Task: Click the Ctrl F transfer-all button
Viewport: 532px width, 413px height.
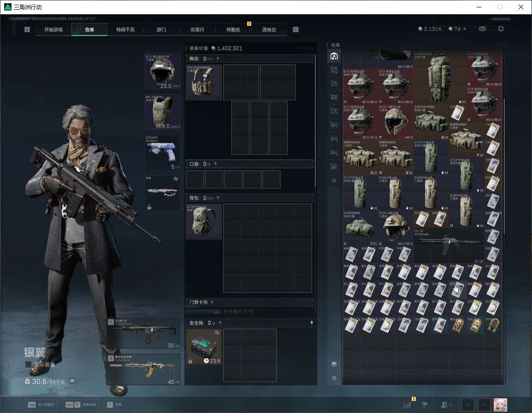Action: tap(81, 405)
